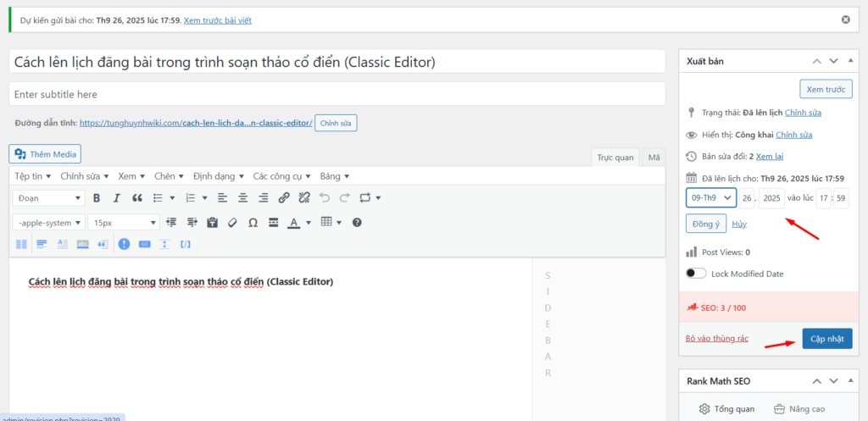Screen dimensions: 868x421
Task: Open the Chèn menu
Action: (169, 176)
